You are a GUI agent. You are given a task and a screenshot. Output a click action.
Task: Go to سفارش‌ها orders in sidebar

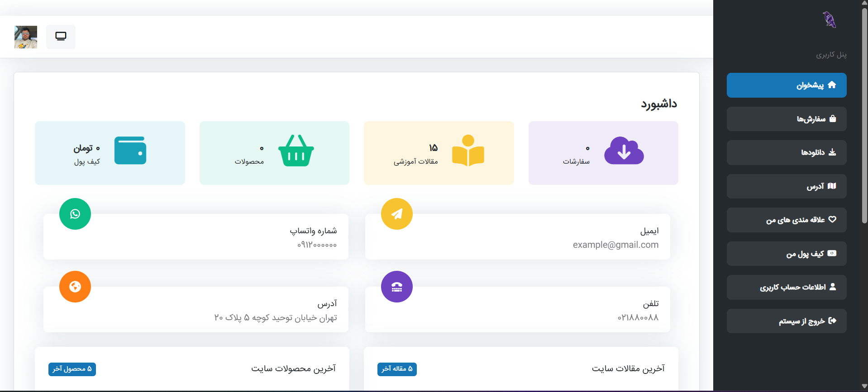(786, 119)
